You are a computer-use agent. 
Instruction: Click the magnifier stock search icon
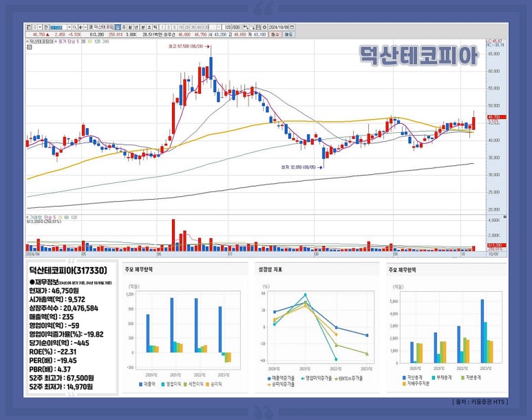click(74, 27)
